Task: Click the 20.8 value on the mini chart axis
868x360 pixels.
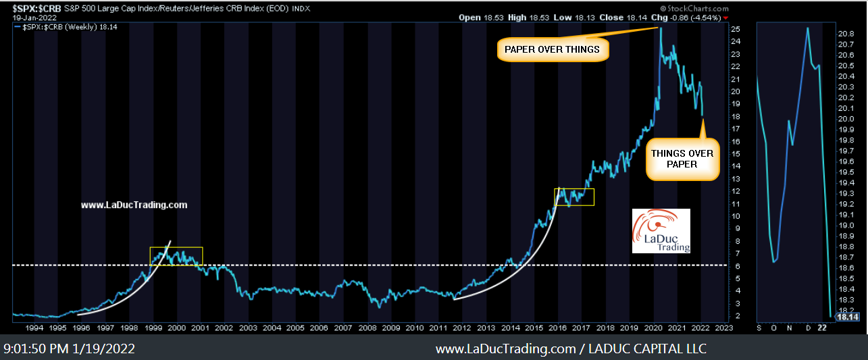Action: 846,33
